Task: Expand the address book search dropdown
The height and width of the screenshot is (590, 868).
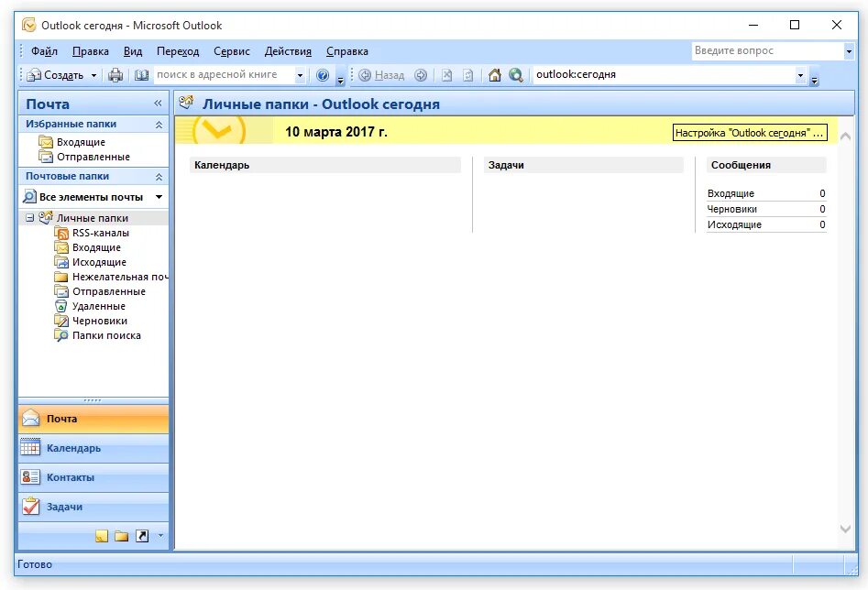Action: [x=300, y=75]
